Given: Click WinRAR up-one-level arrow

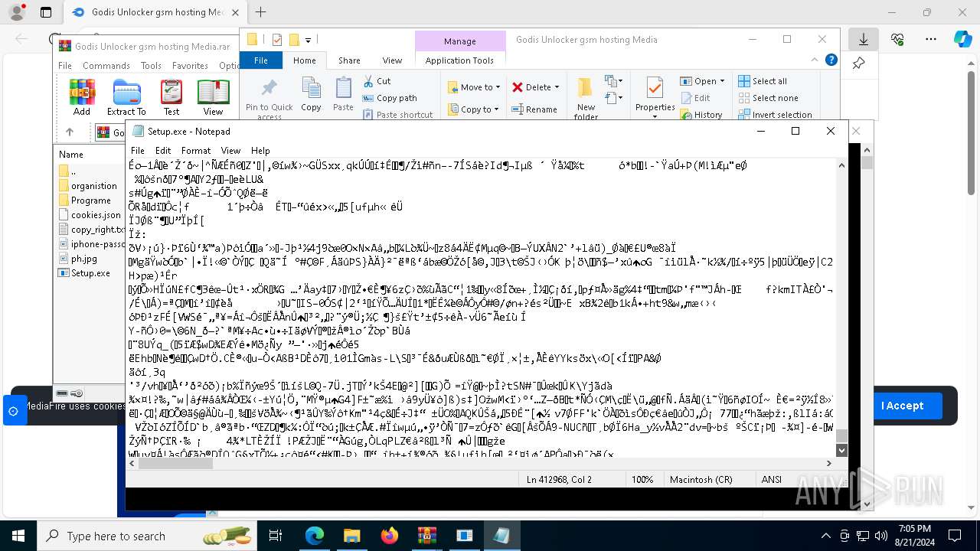Looking at the screenshot, I should pos(70,132).
